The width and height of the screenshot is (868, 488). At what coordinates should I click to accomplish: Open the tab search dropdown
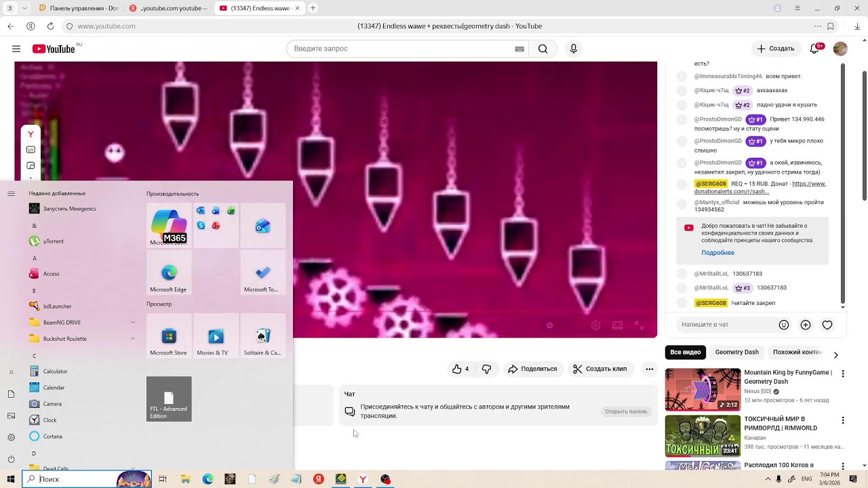point(25,8)
